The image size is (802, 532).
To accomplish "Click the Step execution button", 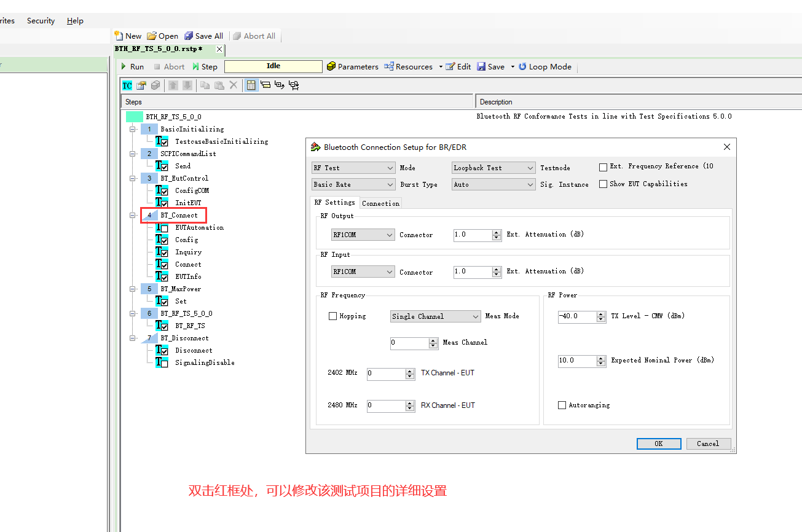I will tap(205, 66).
